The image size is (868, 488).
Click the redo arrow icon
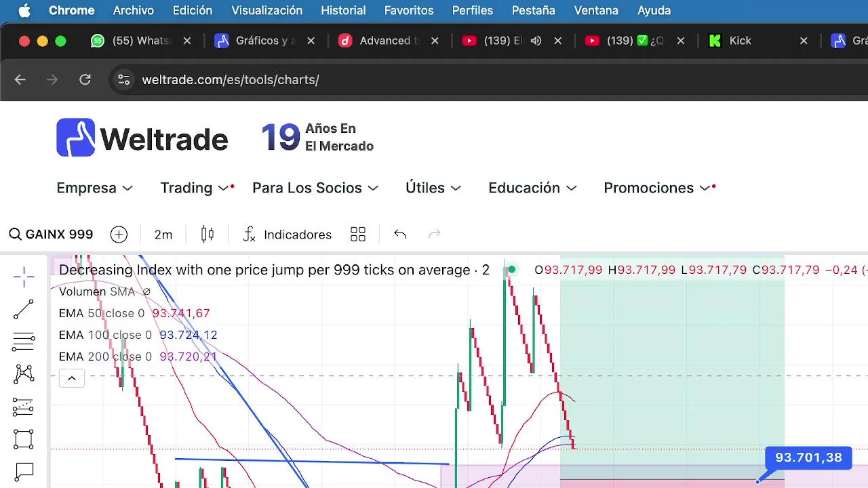(x=435, y=235)
